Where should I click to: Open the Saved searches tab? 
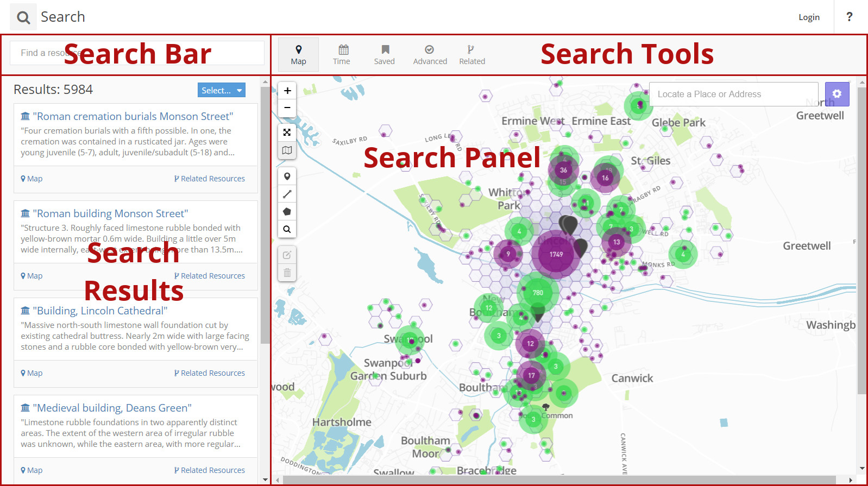385,55
